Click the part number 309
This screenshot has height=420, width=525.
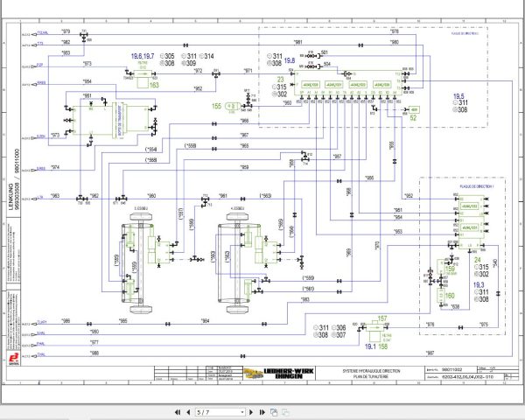tap(191, 63)
